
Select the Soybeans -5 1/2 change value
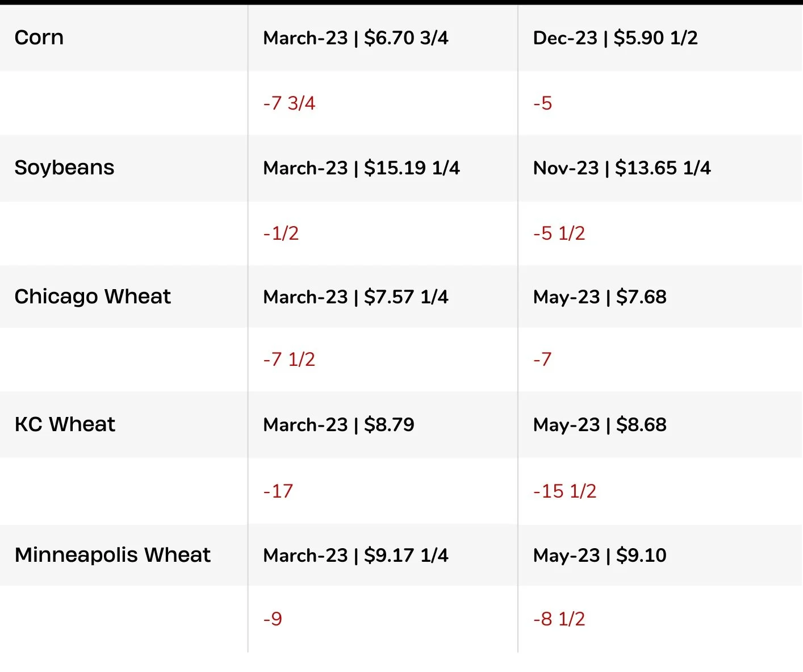tap(559, 233)
